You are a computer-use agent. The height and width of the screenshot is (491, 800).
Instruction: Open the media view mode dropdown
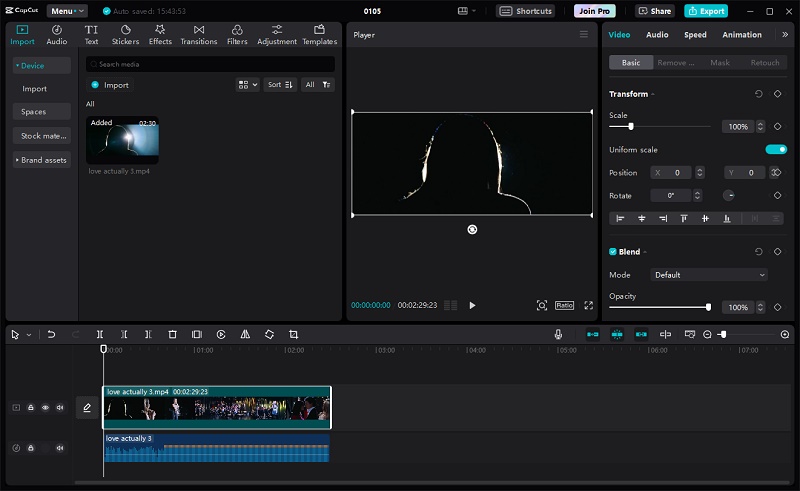tap(247, 85)
